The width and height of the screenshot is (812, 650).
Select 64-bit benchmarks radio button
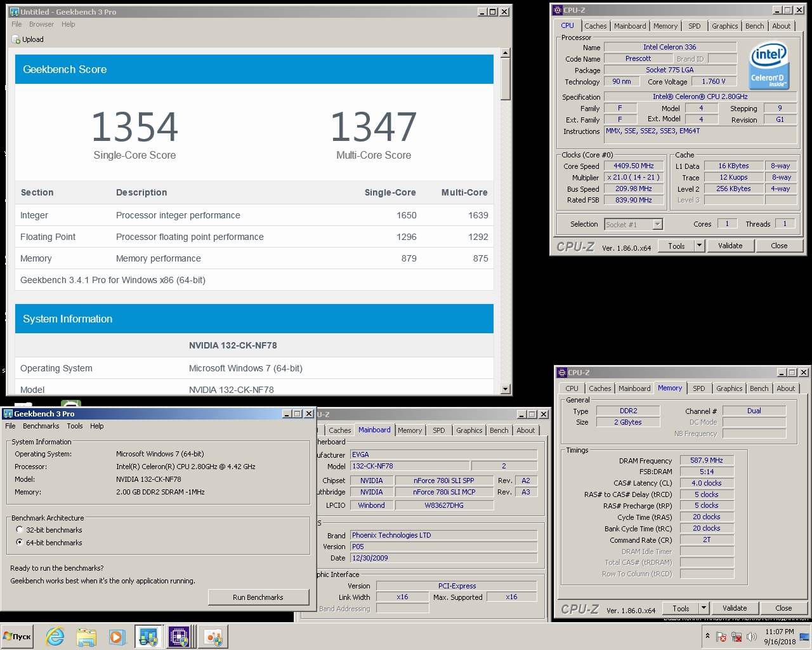20,542
